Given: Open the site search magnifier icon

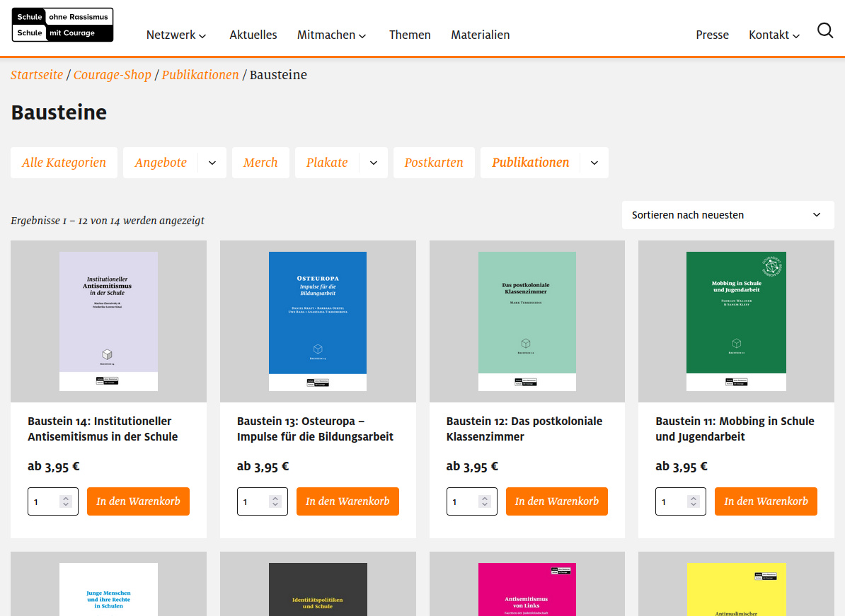Looking at the screenshot, I should click(824, 31).
